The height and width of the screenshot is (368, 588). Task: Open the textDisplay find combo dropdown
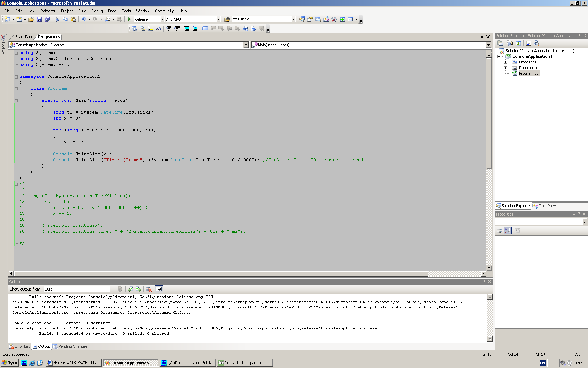293,19
